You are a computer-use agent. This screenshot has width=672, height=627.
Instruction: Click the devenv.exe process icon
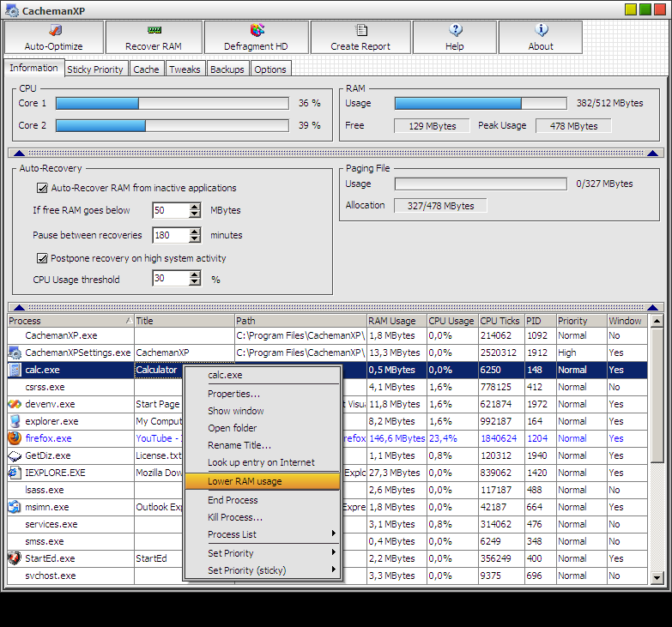pyautogui.click(x=15, y=404)
